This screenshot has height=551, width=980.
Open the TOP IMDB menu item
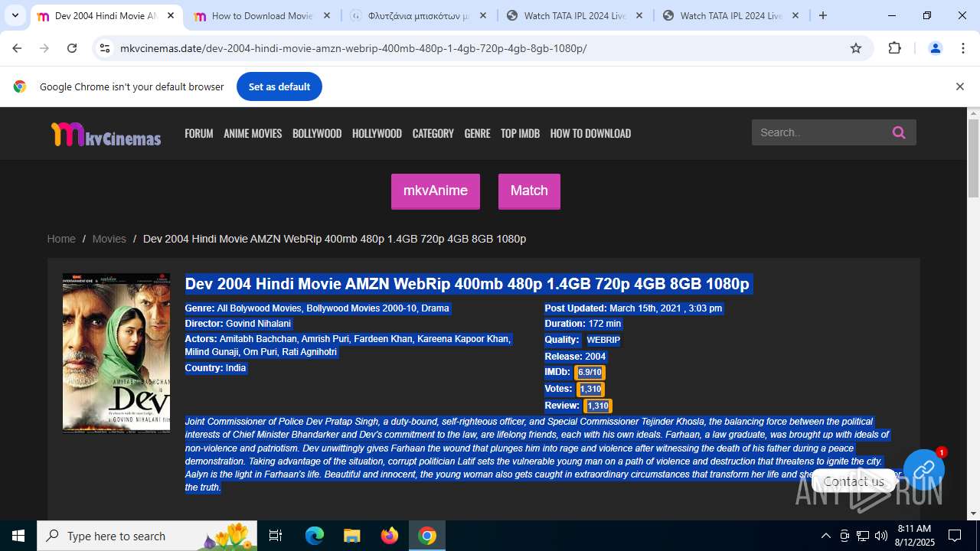coord(520,133)
